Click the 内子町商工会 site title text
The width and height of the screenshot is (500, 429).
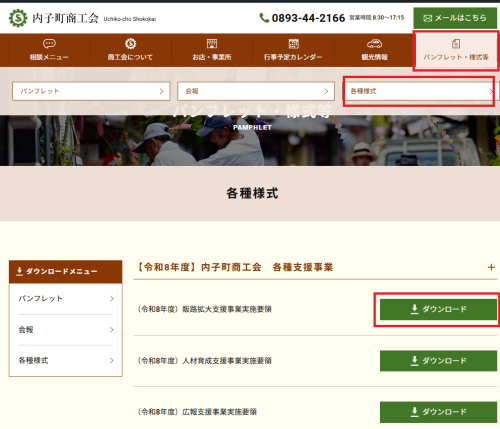(65, 18)
